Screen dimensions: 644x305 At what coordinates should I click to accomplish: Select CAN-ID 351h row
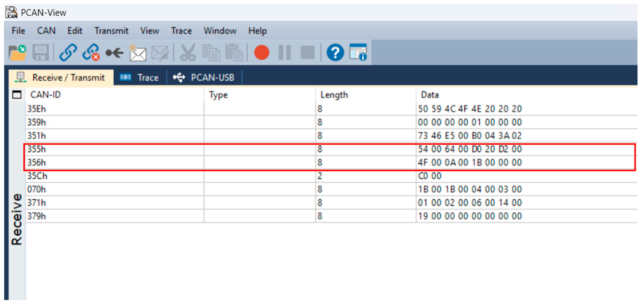[x=331, y=136]
